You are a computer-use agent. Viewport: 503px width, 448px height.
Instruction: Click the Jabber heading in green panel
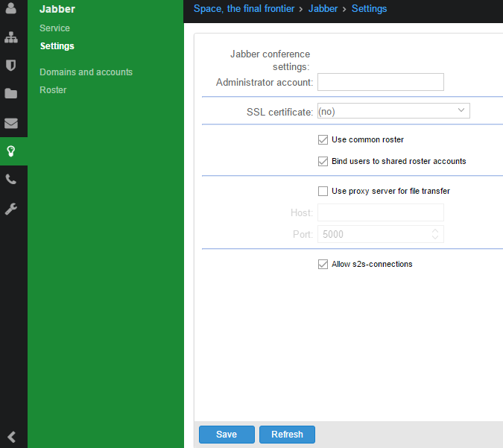[x=57, y=9]
